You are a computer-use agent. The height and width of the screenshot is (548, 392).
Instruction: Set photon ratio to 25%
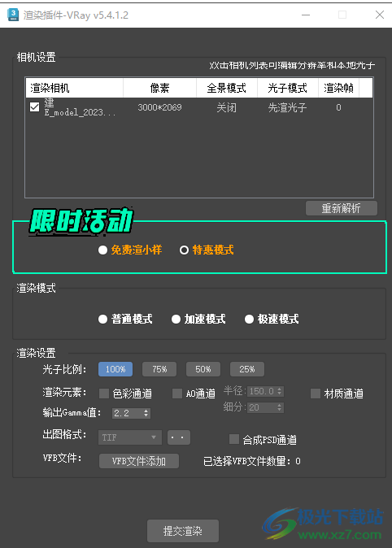point(247,369)
